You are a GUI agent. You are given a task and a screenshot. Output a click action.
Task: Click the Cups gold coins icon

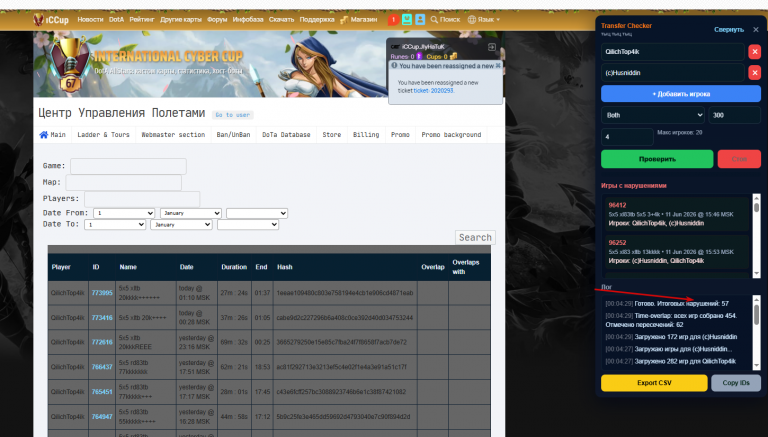pyautogui.click(x=454, y=56)
